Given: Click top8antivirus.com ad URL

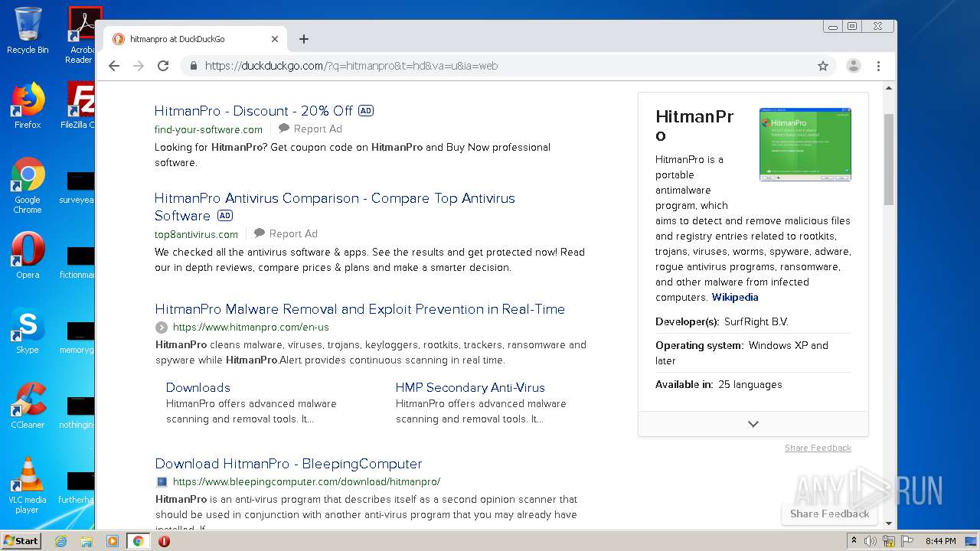Looking at the screenshot, I should [196, 234].
